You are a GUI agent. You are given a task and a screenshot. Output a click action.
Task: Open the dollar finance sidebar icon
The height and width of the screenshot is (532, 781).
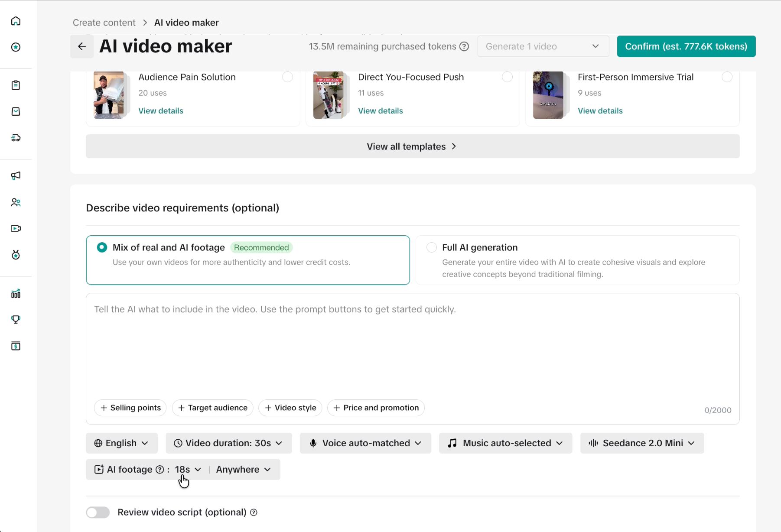(16, 346)
